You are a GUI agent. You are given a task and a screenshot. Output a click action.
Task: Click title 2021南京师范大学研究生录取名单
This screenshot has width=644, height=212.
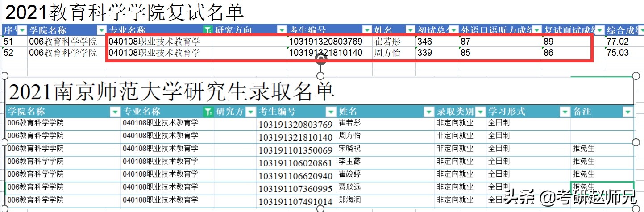point(171,92)
